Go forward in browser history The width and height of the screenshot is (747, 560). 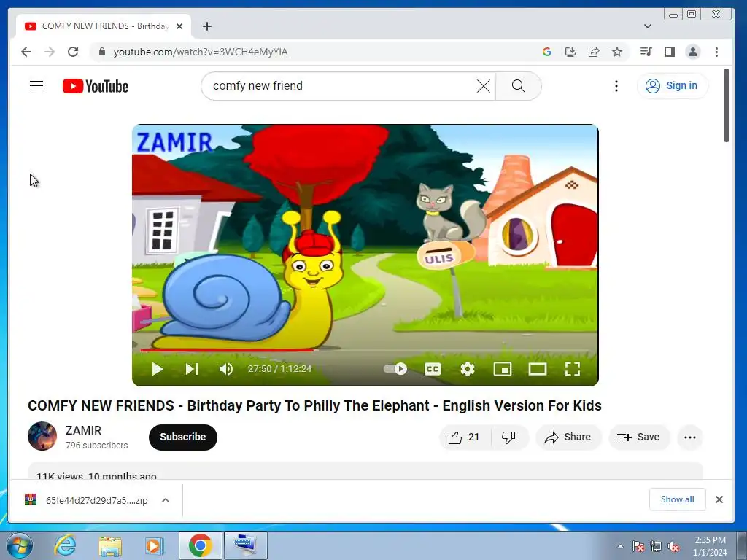(x=50, y=52)
